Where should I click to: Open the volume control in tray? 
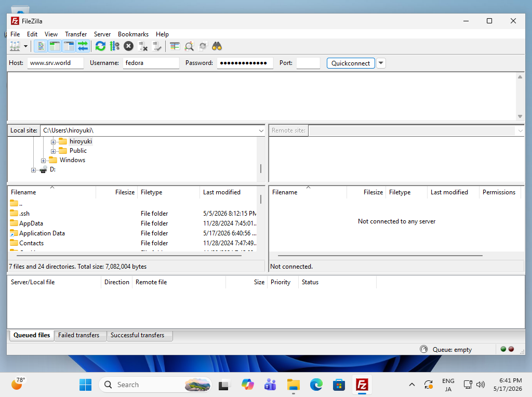click(481, 385)
